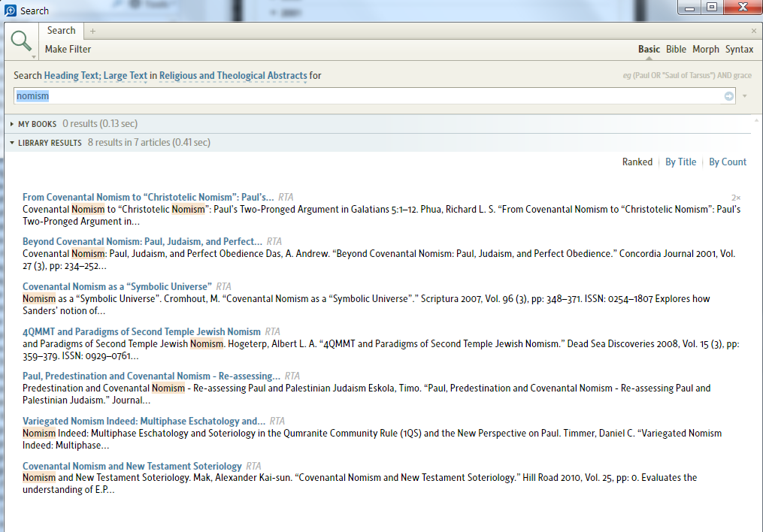The width and height of the screenshot is (763, 532).
Task: Click snippet mentioning Scriptura 2007
Action: [x=366, y=304]
